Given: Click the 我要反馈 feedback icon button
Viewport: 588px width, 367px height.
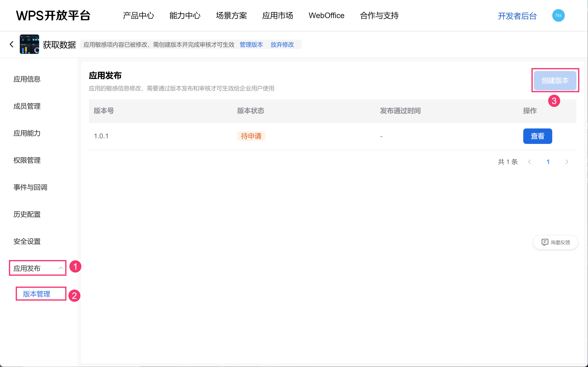Looking at the screenshot, I should [545, 242].
